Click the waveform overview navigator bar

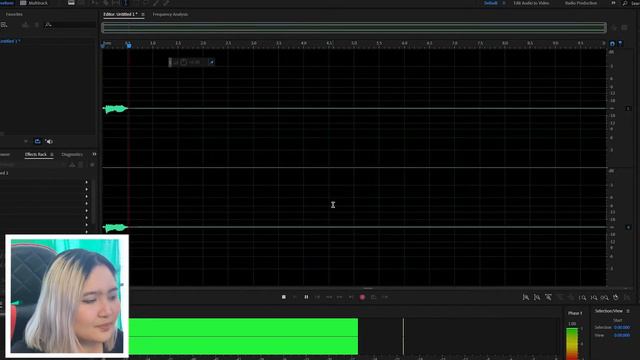(x=354, y=27)
